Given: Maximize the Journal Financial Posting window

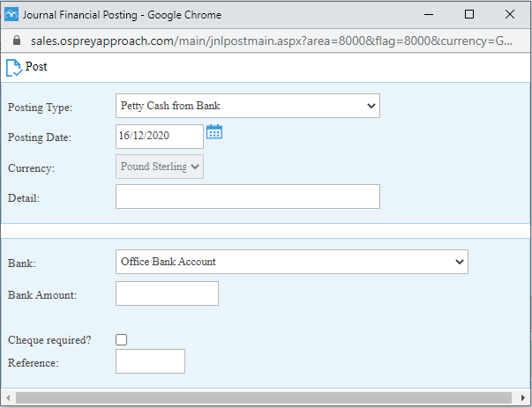Looking at the screenshot, I should [x=469, y=14].
